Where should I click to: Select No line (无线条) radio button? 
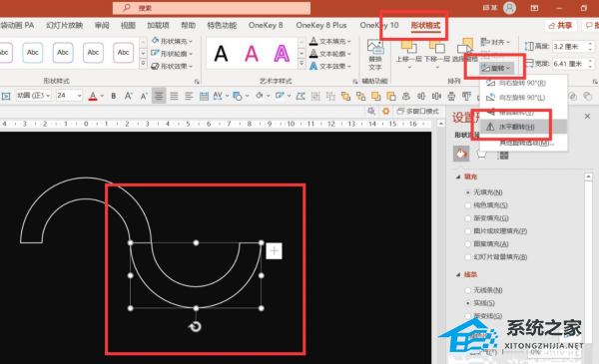(x=467, y=290)
